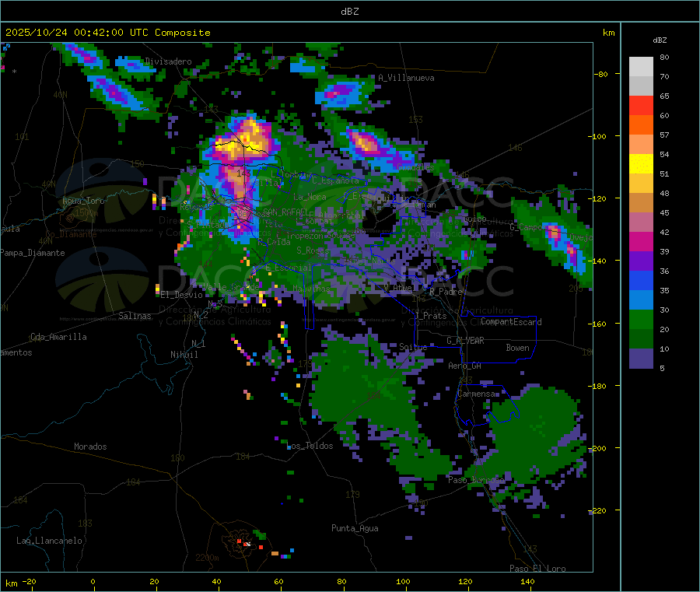
Task: Click the Salinas location label
Action: (135, 316)
